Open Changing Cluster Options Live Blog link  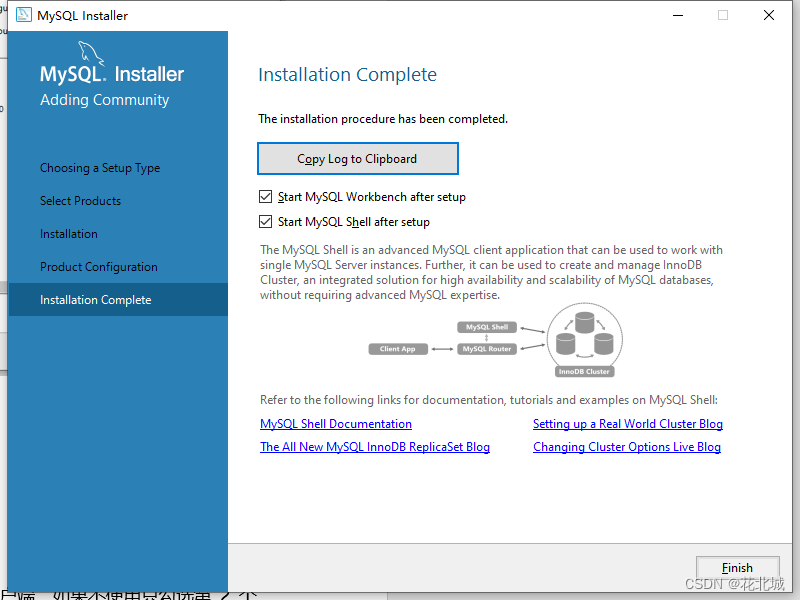coord(627,447)
